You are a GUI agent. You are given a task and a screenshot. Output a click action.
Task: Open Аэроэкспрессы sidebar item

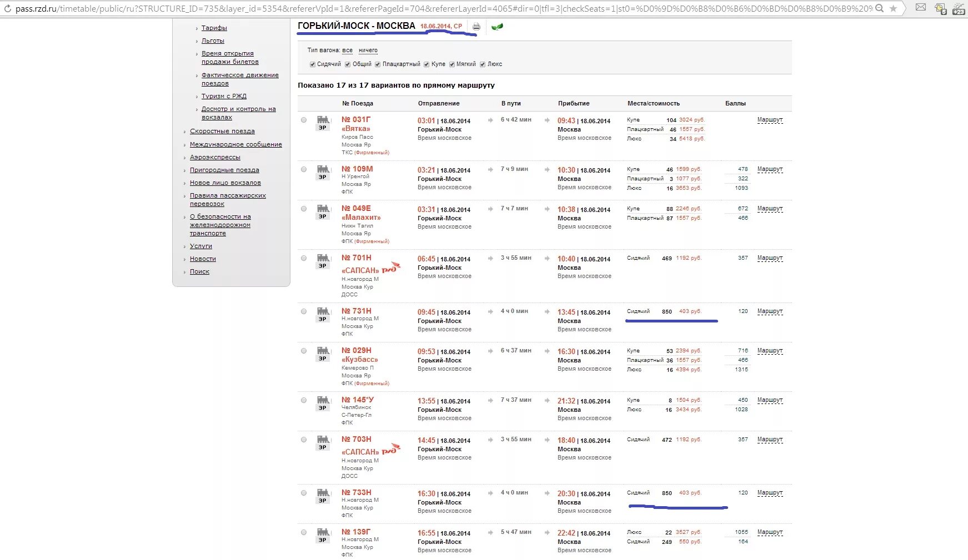click(x=215, y=158)
